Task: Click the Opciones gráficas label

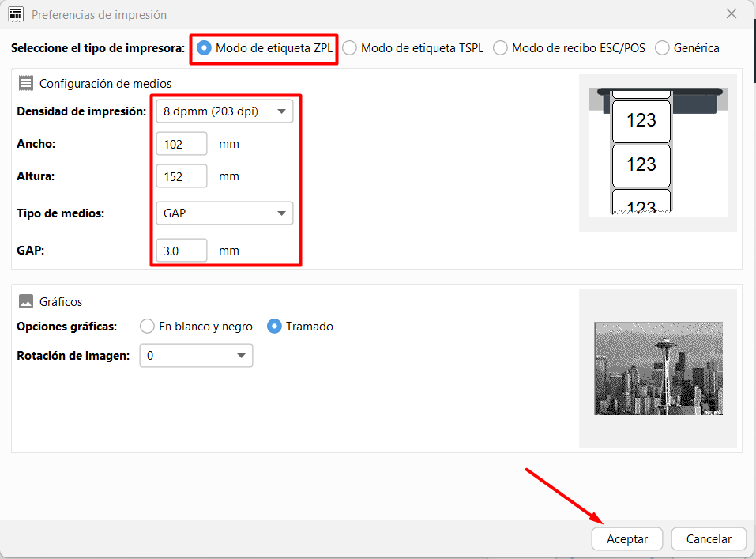Action: (x=67, y=327)
